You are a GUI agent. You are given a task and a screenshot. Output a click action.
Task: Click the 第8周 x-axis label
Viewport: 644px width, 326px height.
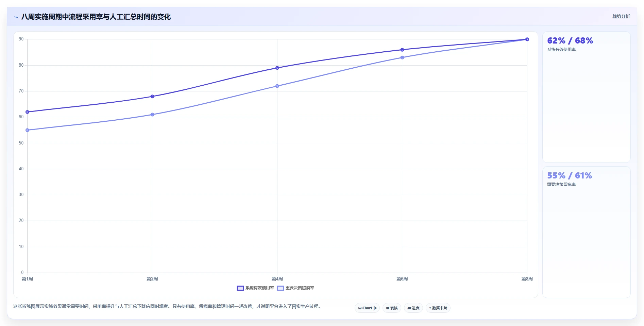(527, 279)
